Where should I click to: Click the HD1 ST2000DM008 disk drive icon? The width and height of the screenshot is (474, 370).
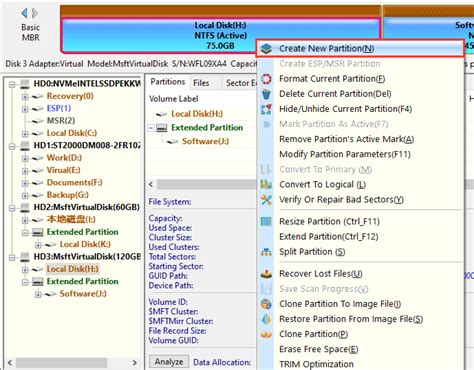[25, 146]
